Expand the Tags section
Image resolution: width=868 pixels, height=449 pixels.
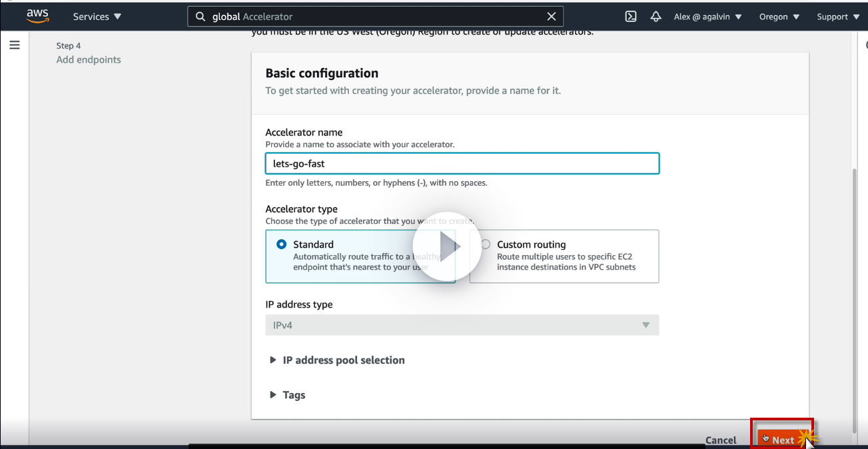[288, 395]
